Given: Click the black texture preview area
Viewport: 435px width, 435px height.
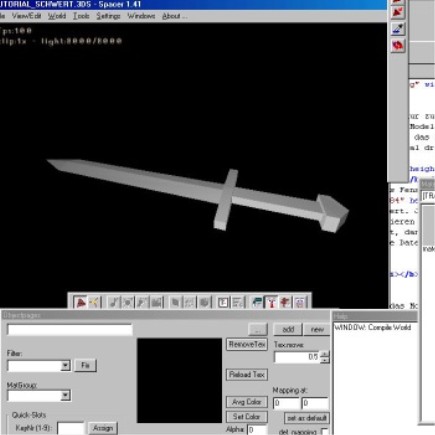Looking at the screenshot, I should 179,381.
